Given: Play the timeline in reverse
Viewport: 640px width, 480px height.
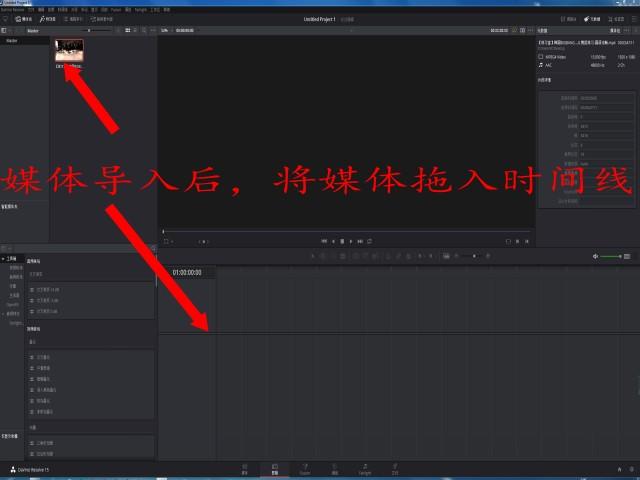Looking at the screenshot, I should (x=333, y=241).
